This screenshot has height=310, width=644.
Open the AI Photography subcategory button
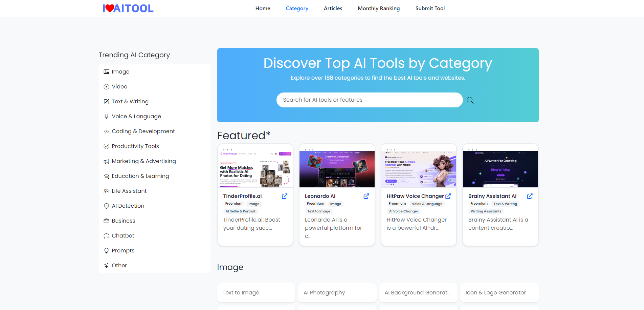pos(337,293)
